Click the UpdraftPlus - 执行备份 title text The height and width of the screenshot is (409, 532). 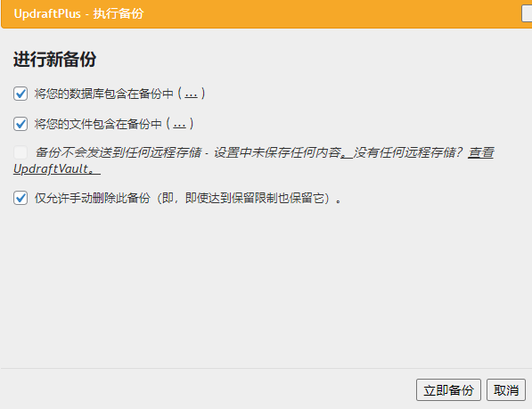point(78,14)
